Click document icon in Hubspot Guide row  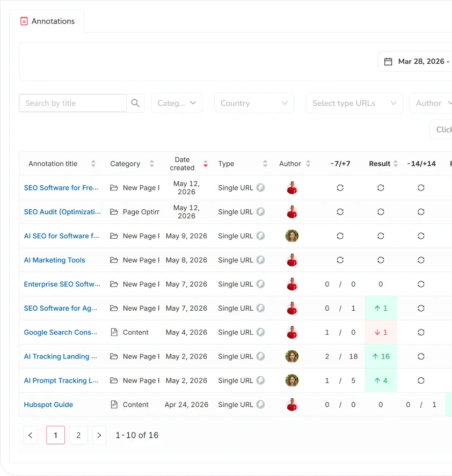(x=114, y=404)
